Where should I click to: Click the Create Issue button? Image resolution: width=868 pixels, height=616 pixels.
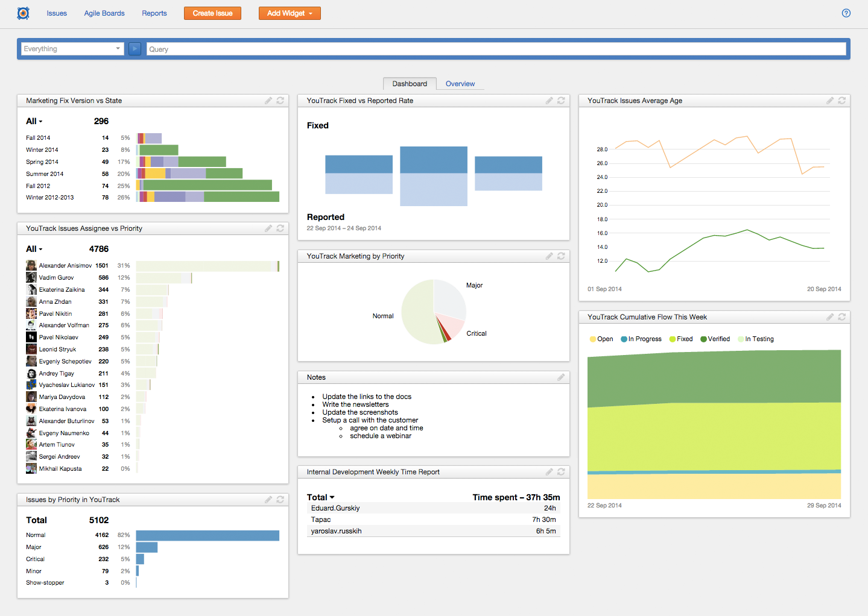coord(212,13)
